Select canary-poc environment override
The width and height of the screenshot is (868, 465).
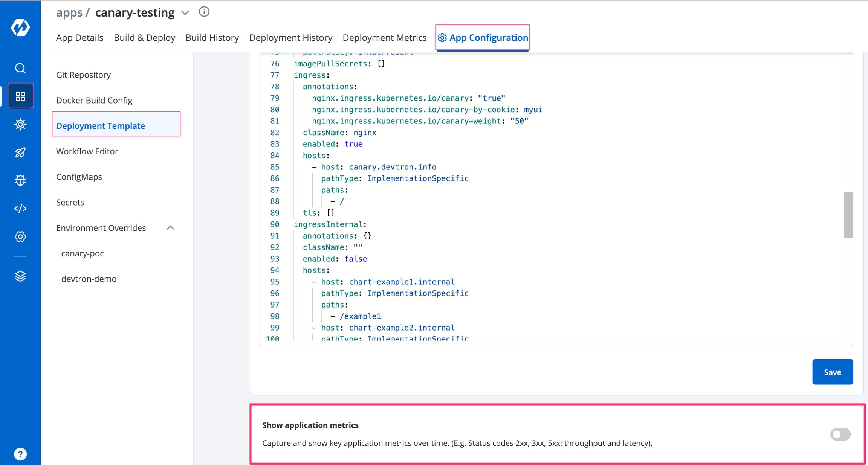pyautogui.click(x=83, y=253)
